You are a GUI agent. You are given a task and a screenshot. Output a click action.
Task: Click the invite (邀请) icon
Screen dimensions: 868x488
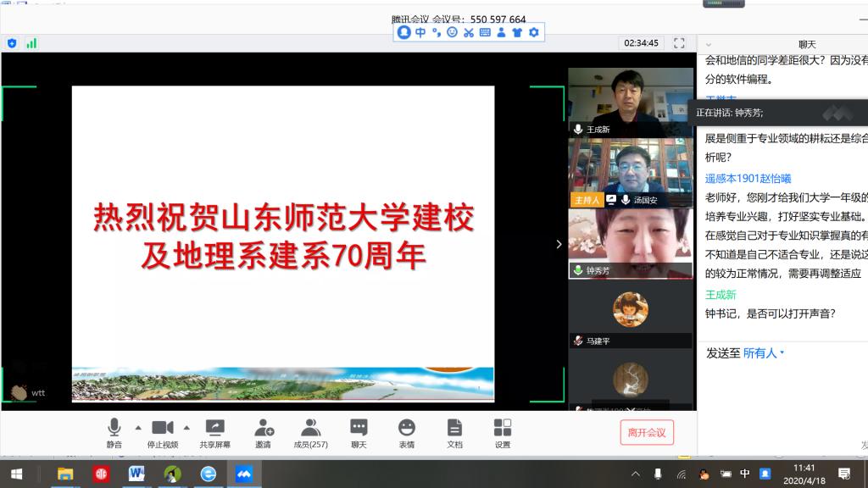(264, 432)
